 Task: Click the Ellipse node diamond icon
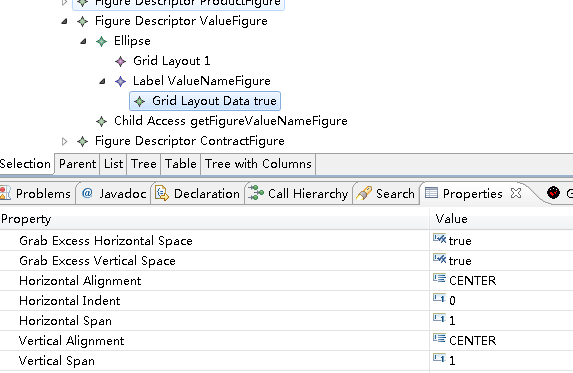coord(101,41)
